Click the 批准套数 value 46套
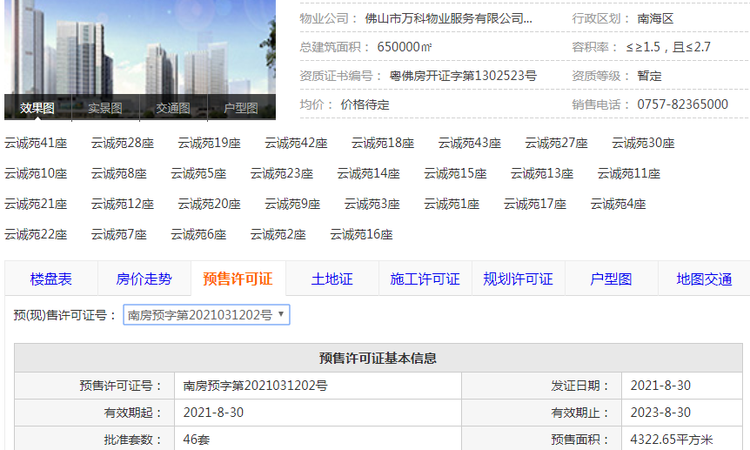Image resolution: width=750 pixels, height=450 pixels. tap(197, 439)
